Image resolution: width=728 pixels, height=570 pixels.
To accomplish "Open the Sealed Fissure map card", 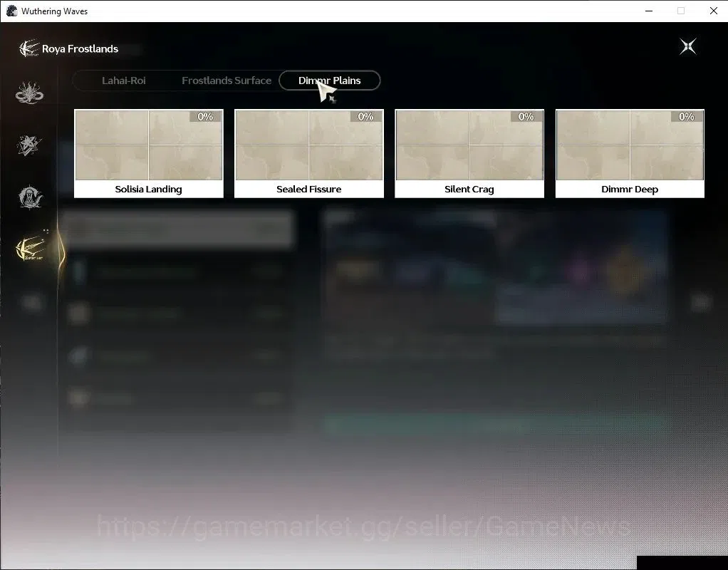I will [x=308, y=154].
